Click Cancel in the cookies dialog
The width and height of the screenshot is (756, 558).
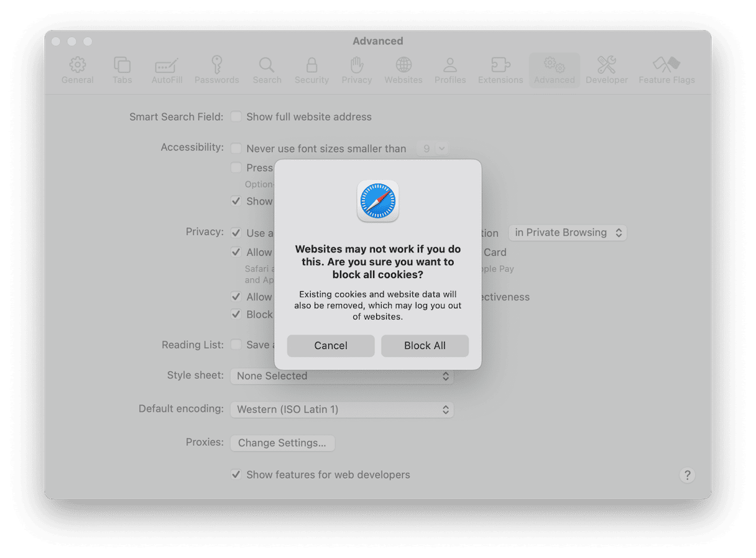pyautogui.click(x=331, y=346)
